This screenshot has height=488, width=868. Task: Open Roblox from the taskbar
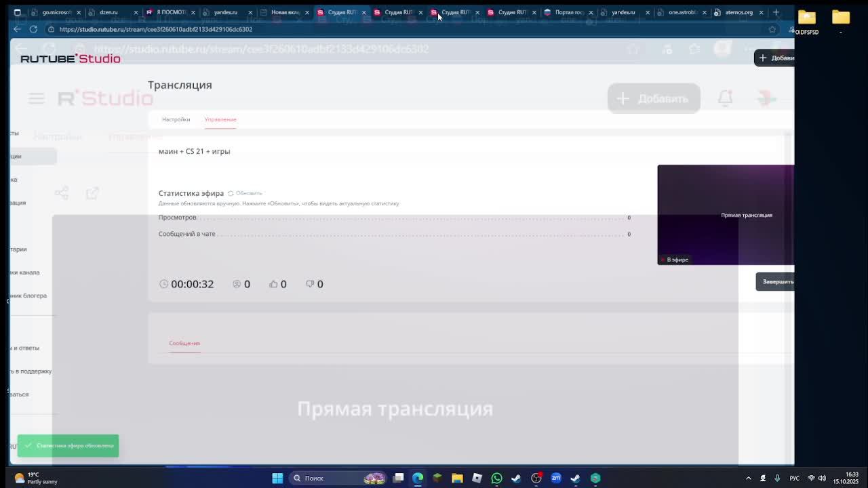point(477,478)
